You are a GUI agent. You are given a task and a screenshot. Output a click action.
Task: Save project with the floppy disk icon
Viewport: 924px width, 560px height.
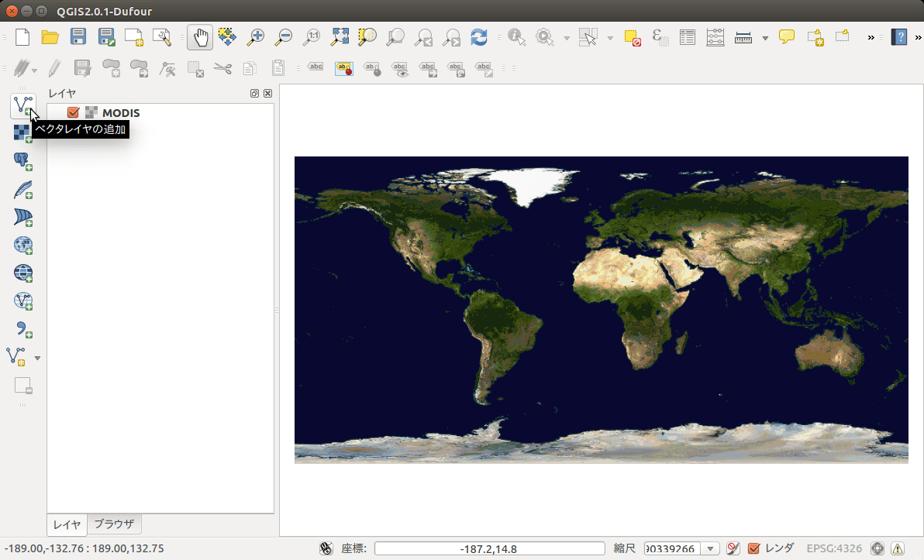[78, 37]
